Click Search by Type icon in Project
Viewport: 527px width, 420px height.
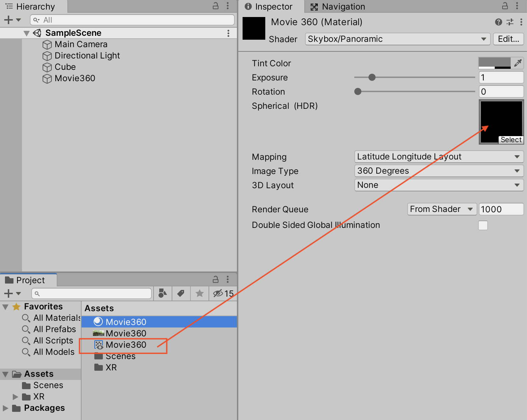(162, 293)
